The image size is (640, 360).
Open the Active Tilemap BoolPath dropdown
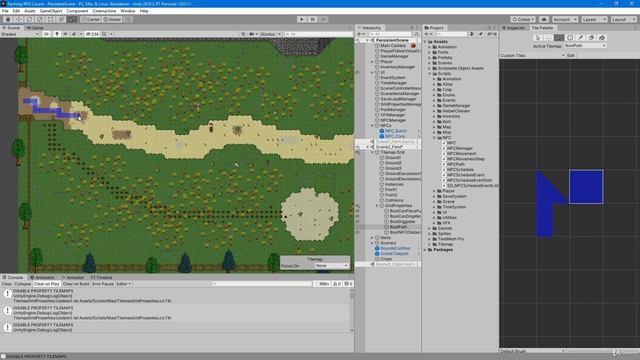[x=585, y=46]
